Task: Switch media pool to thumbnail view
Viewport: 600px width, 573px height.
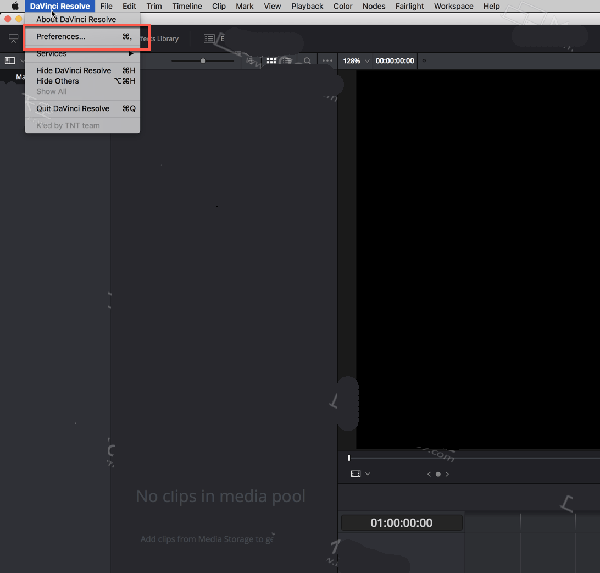Action: coord(271,60)
